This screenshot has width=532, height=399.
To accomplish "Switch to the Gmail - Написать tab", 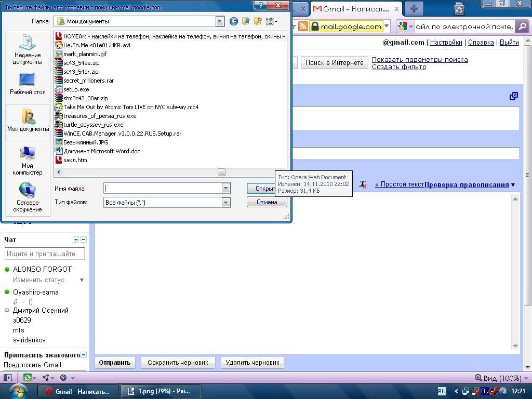I will [355, 9].
